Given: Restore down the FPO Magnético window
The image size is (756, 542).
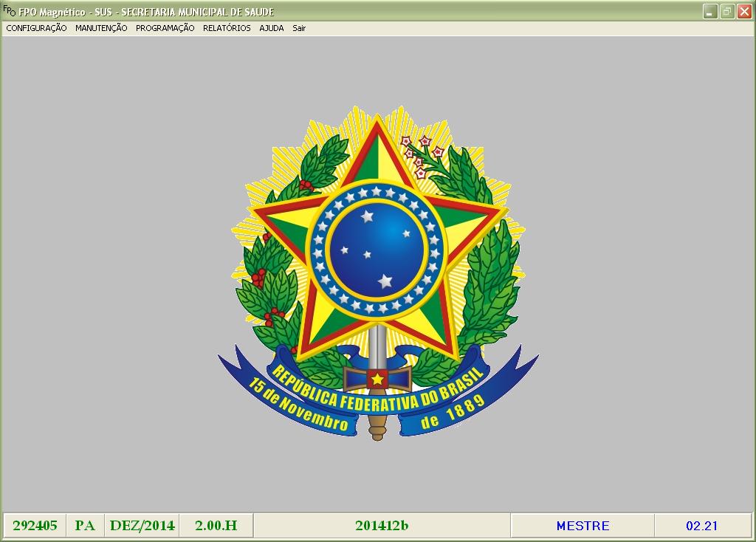Looking at the screenshot, I should pyautogui.click(x=727, y=12).
